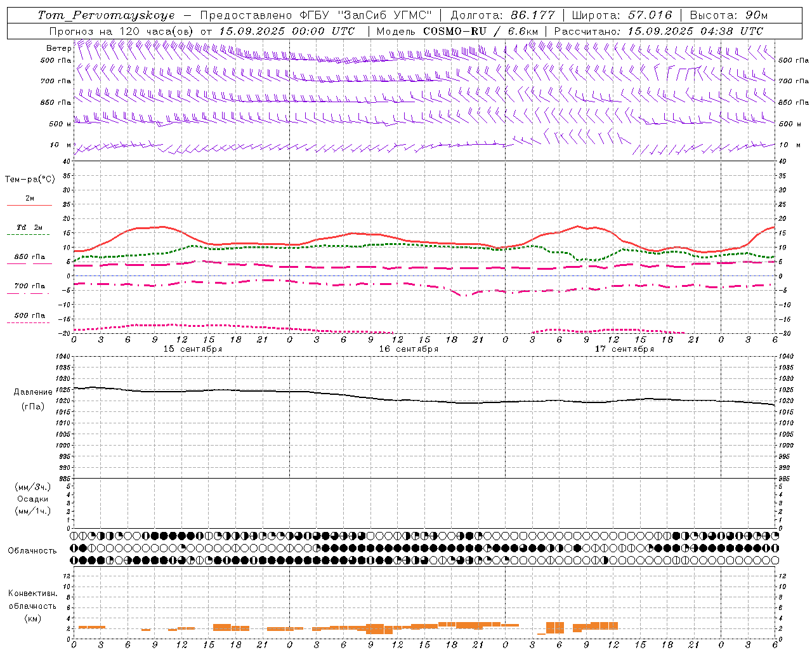Click the longitude value "Долгота: 86.177"
This screenshot has height=650, width=812.
click(502, 15)
